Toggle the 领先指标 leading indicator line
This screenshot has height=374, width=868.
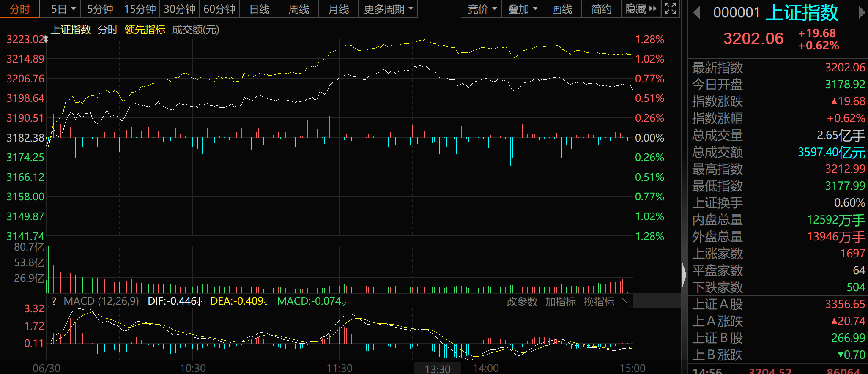tap(145, 30)
